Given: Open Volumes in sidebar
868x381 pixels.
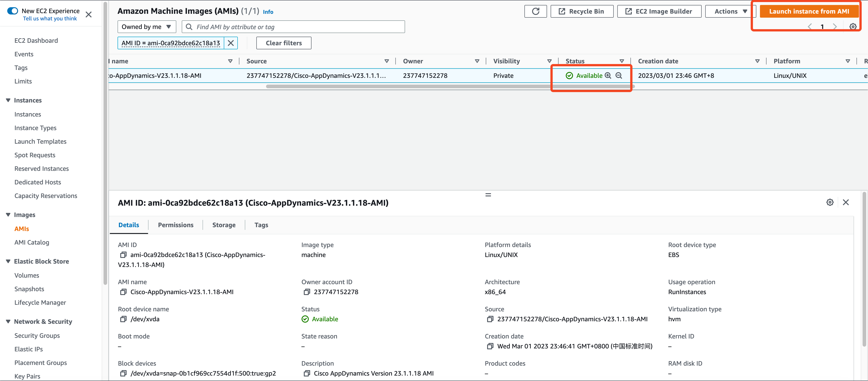Looking at the screenshot, I should click(27, 276).
